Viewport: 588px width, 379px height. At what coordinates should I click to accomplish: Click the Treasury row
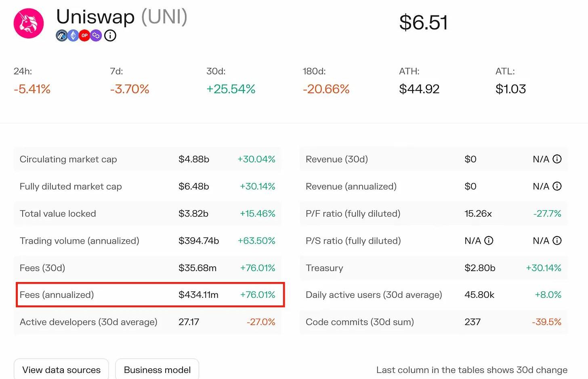(433, 268)
